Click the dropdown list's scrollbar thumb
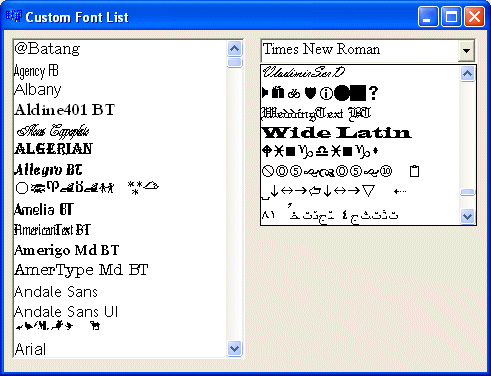 click(467, 193)
